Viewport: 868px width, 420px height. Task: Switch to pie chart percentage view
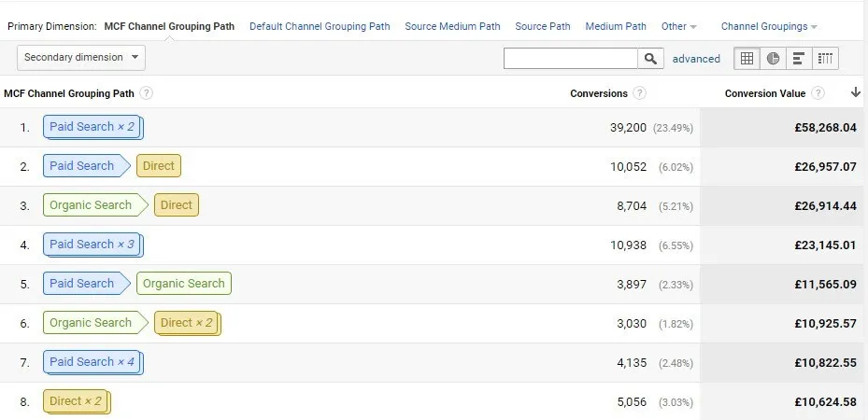773,59
